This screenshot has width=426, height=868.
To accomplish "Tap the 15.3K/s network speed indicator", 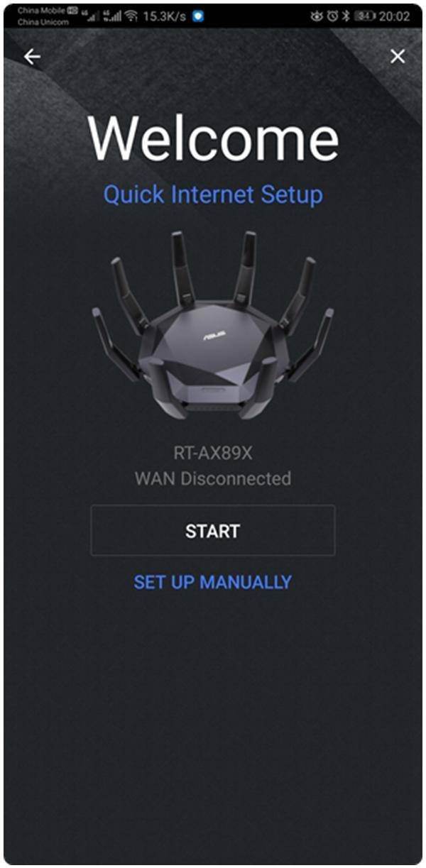I will pos(165,16).
